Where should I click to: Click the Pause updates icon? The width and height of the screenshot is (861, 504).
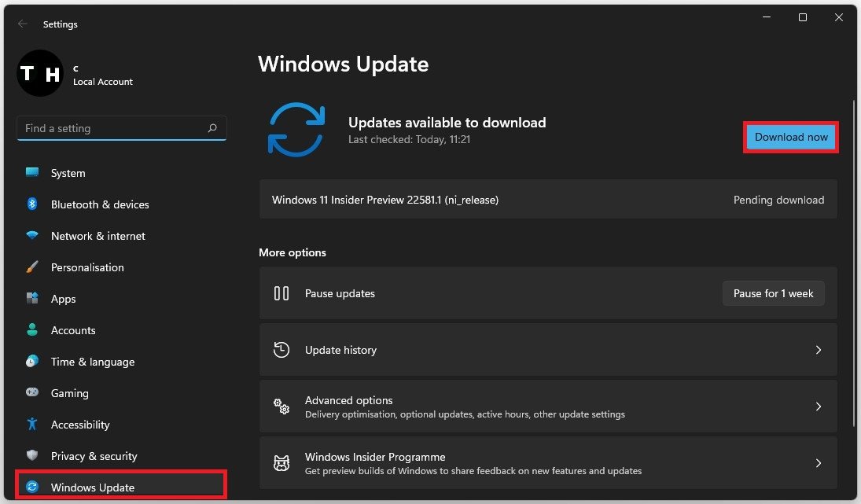click(281, 293)
